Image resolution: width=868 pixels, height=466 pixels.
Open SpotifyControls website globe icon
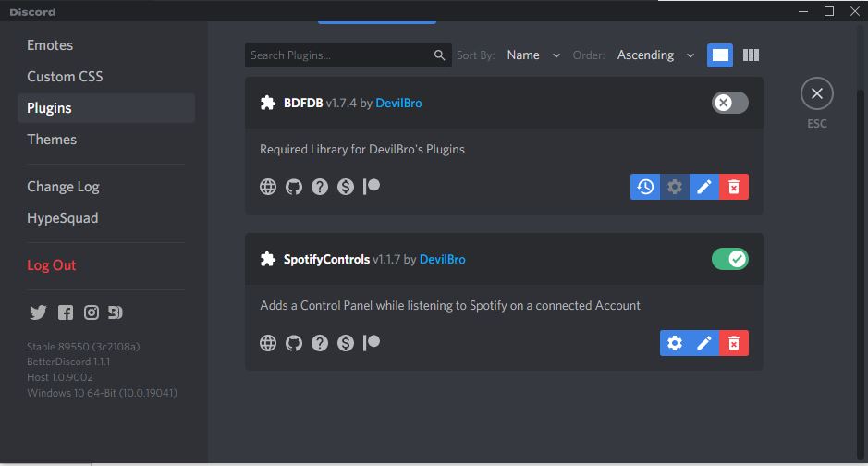(x=268, y=343)
